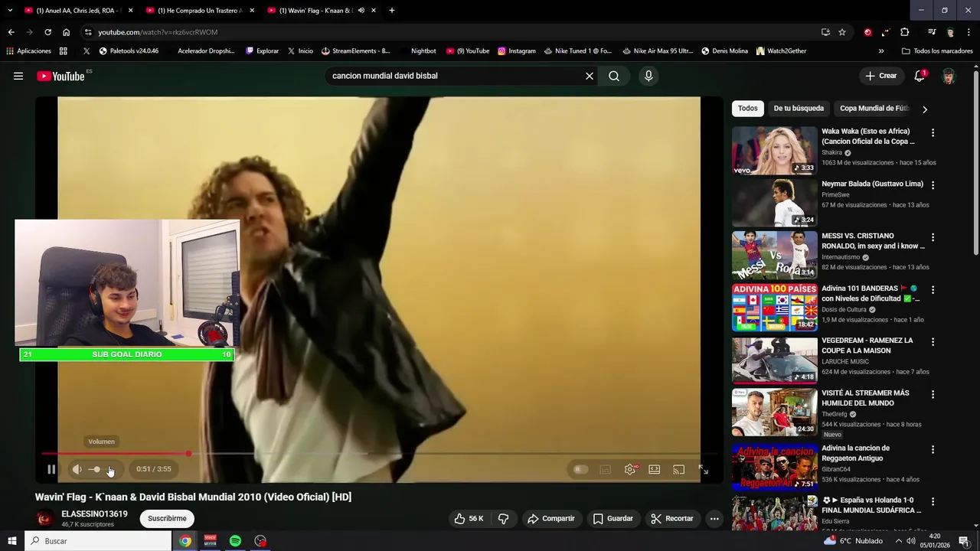Open the browser extensions puzzle icon
980x551 pixels.
point(904,32)
